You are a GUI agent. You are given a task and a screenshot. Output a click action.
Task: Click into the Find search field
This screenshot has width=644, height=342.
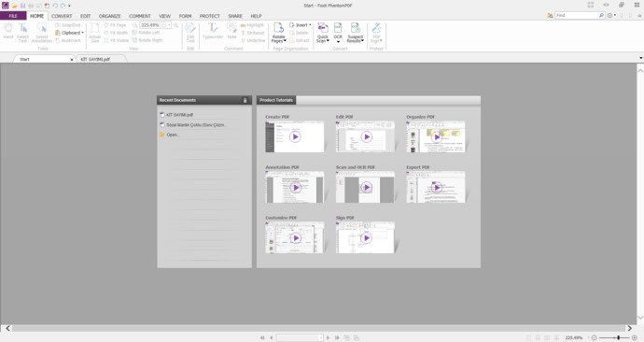pos(576,15)
